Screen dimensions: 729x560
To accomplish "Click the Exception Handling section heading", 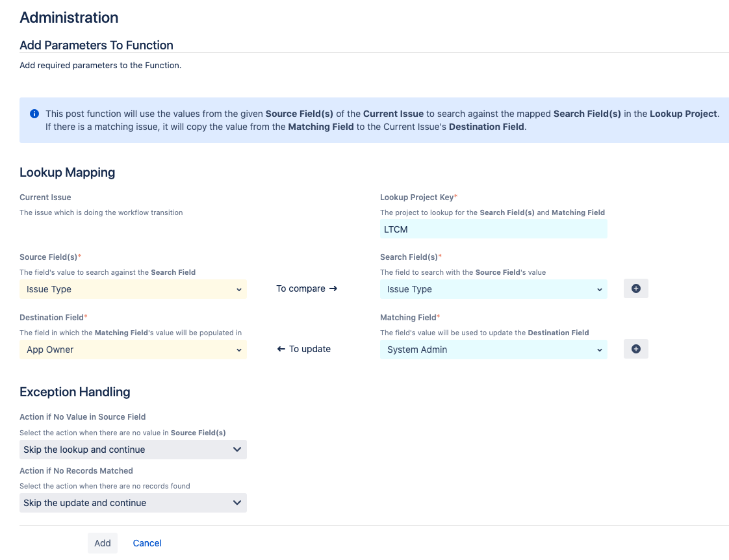I will pyautogui.click(x=75, y=392).
